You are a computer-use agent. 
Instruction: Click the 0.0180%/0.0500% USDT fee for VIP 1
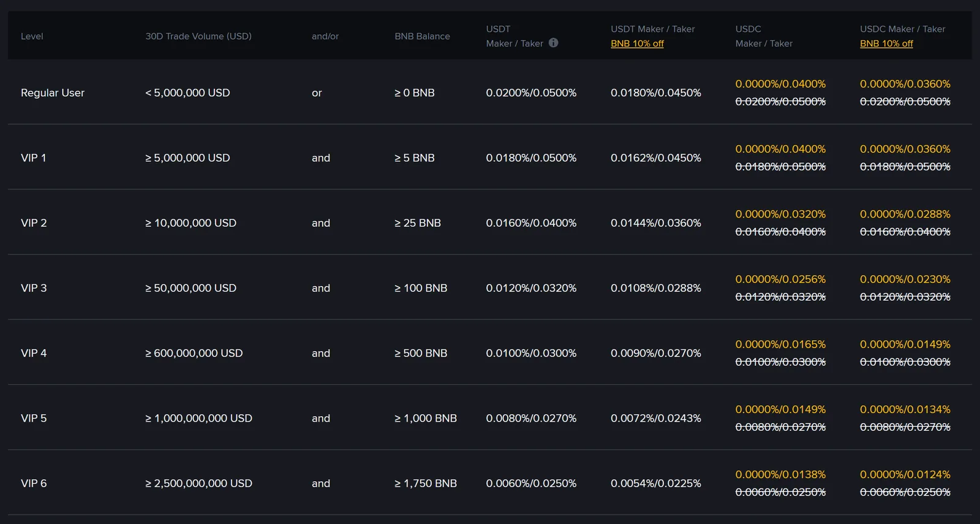point(531,158)
